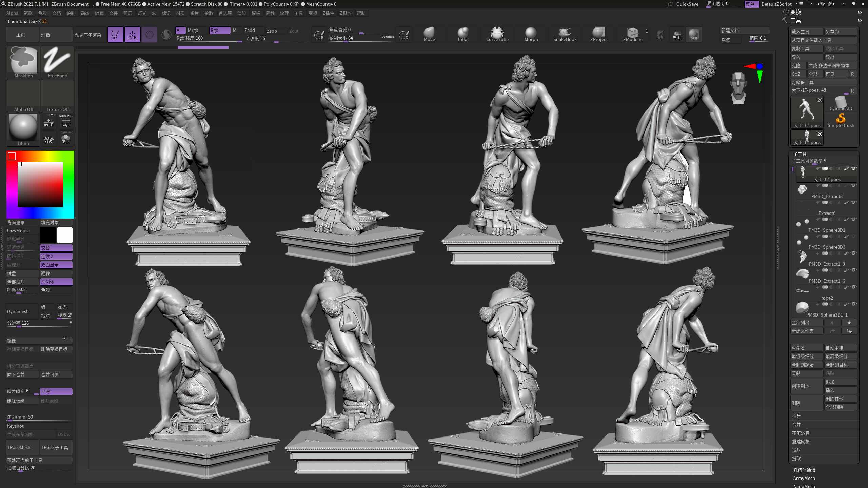The image size is (868, 488).
Task: Toggle Edit mode button
Action: pos(115,34)
